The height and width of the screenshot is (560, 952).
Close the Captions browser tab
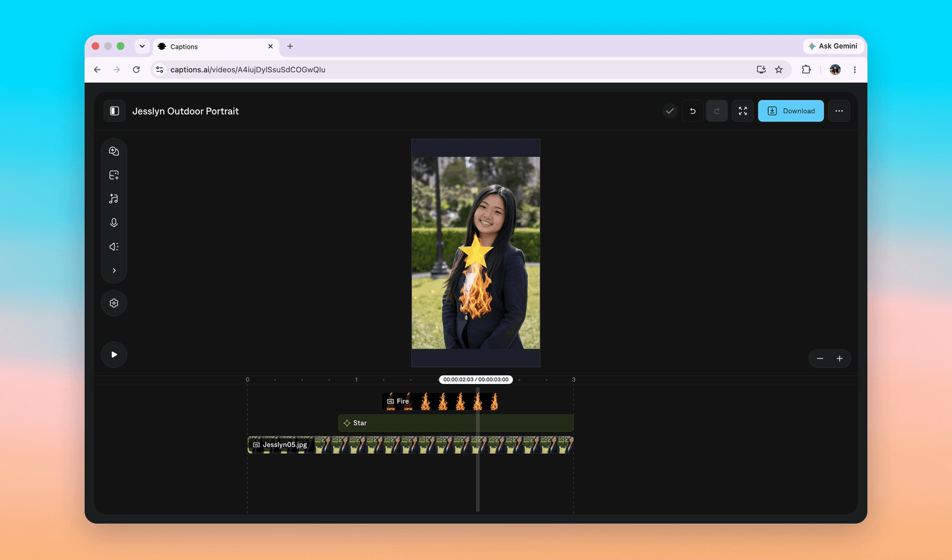pos(271,46)
